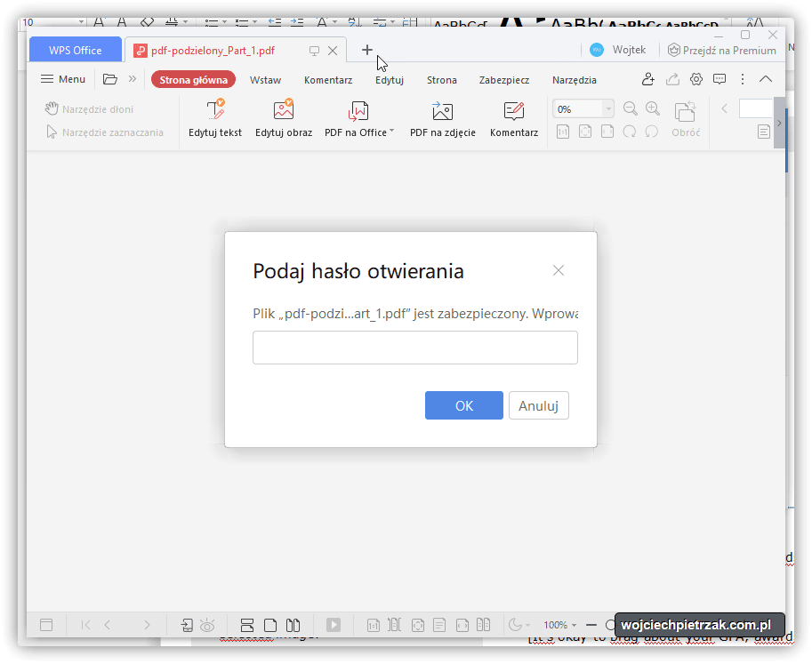Select Narzędzie dłoni hand tool
The width and height of the screenshot is (812, 664).
point(89,109)
